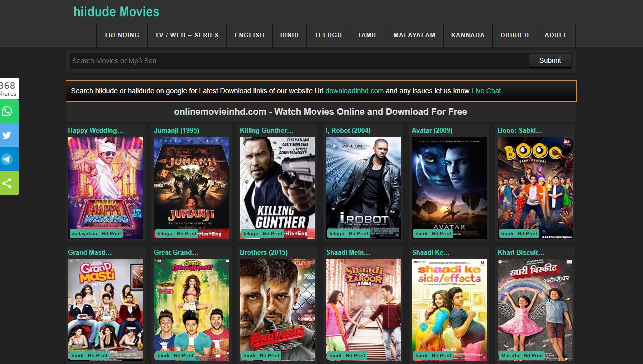Select the KANNADA category menu
Viewport: 643px width, 364px height.
[x=468, y=35]
